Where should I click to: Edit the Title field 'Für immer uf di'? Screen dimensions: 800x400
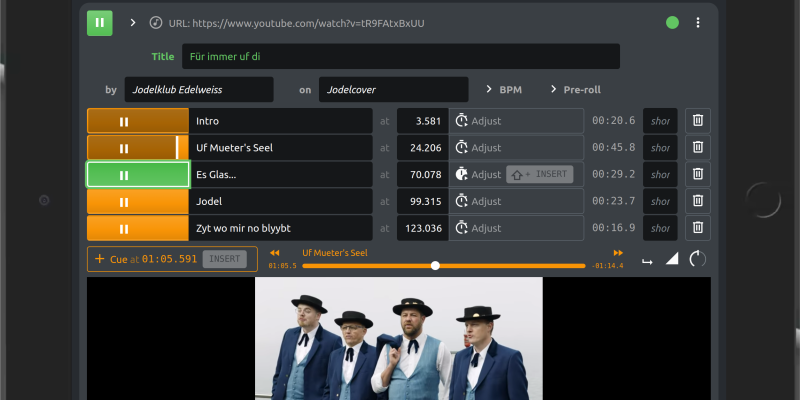401,56
